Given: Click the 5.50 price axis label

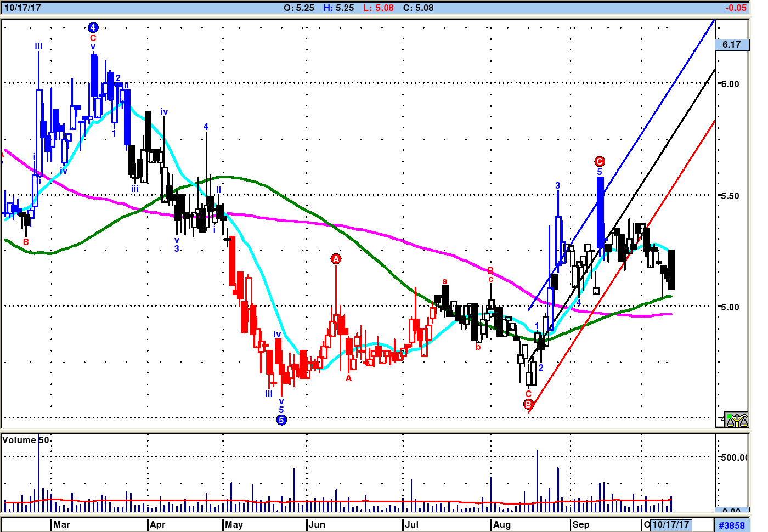Looking at the screenshot, I should [730, 196].
